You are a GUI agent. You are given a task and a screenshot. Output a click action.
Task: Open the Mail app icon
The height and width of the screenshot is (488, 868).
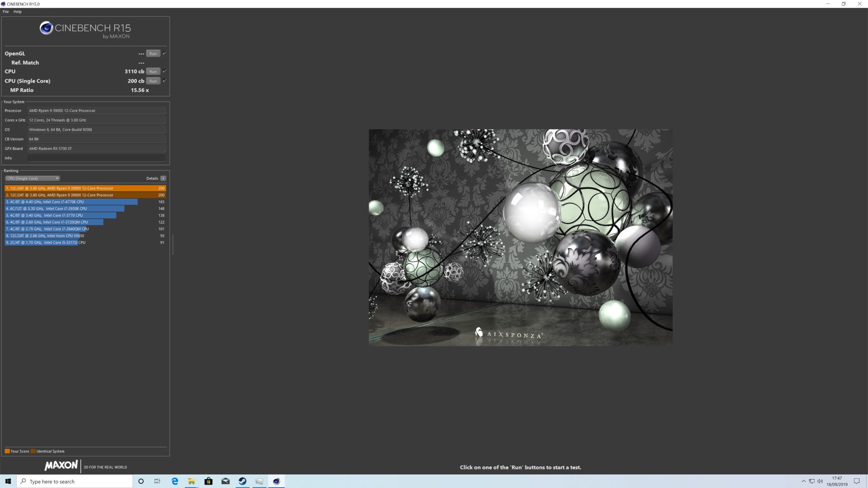click(x=225, y=481)
